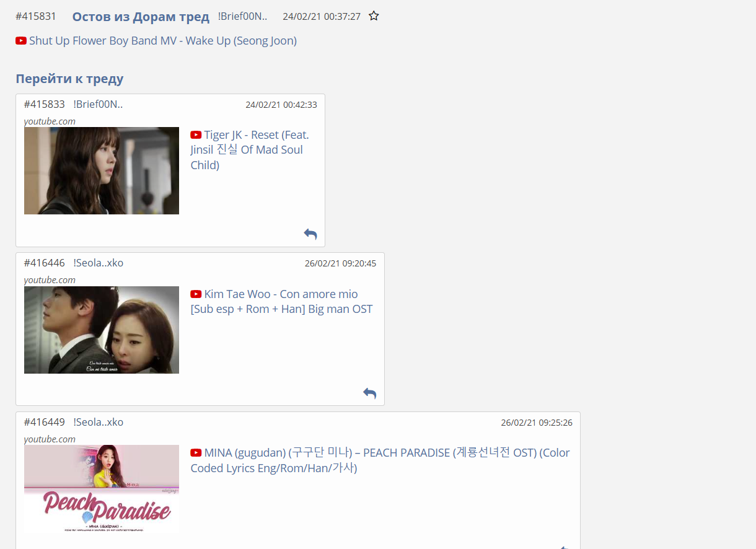Reply to post #415833 with arrow icon
The height and width of the screenshot is (549, 756).
[x=310, y=234]
